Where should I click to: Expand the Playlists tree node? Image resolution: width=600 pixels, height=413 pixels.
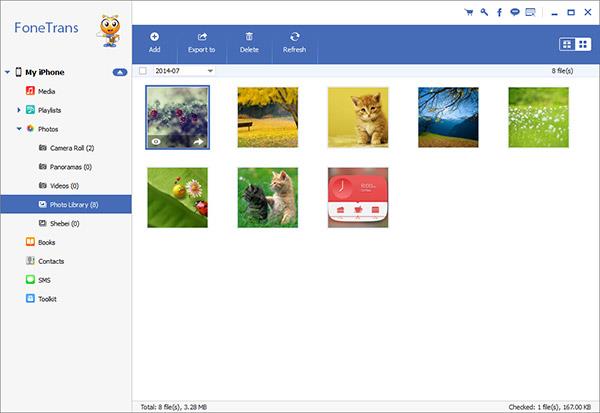[19, 109]
